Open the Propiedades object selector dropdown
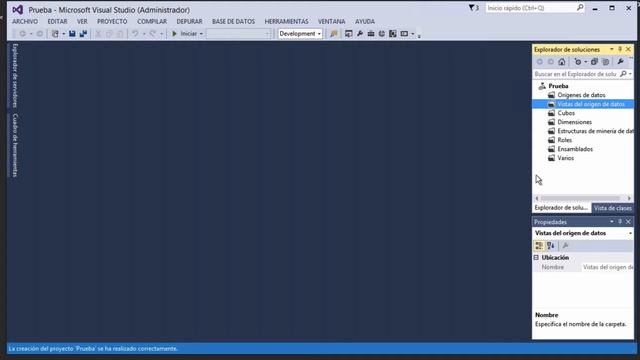This screenshot has height=360, width=640. 630,233
